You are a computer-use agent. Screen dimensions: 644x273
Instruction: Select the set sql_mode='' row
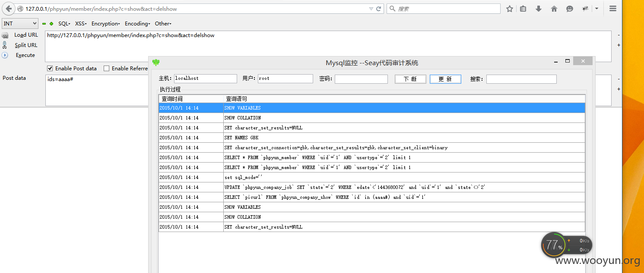coord(372,177)
